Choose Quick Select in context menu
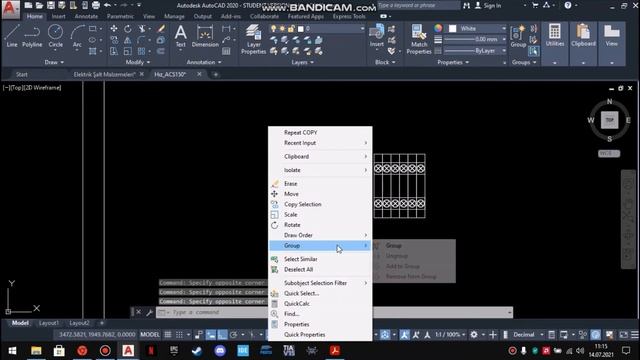Image resolution: width=640 pixels, height=360 pixels. point(320,293)
